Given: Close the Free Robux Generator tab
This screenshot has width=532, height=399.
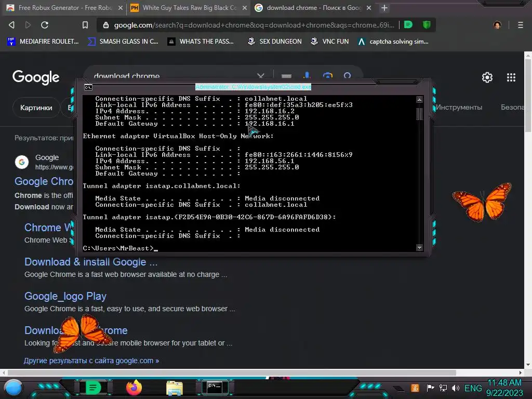Looking at the screenshot, I should pos(121,7).
